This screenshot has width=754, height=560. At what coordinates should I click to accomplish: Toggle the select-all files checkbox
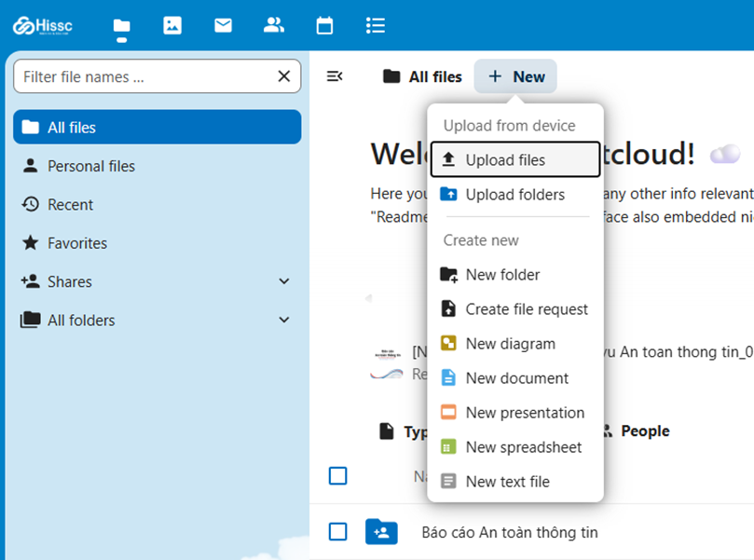pos(338,476)
